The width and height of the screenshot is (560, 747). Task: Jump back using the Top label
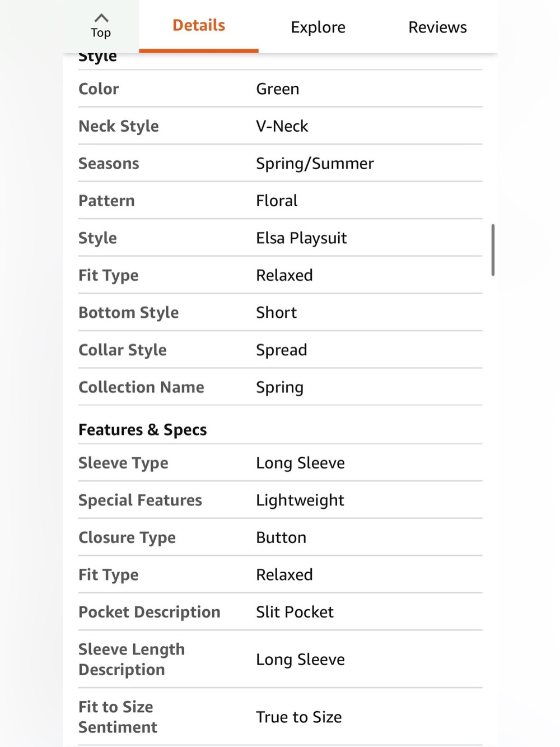click(x=101, y=33)
